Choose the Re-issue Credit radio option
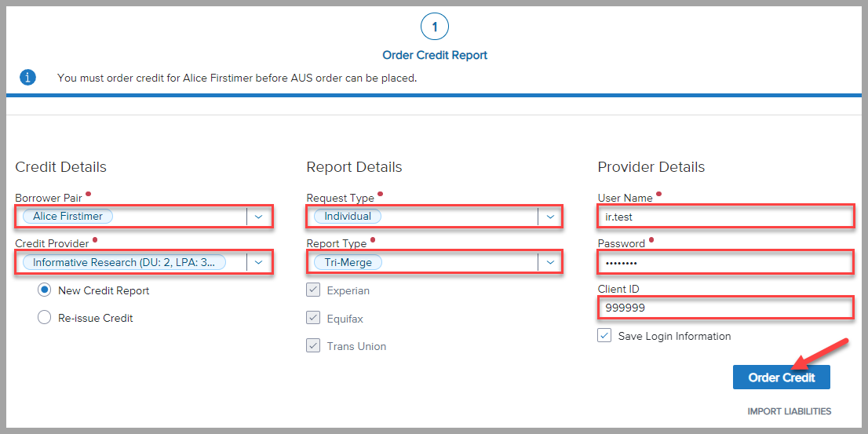The width and height of the screenshot is (868, 434). click(46, 318)
